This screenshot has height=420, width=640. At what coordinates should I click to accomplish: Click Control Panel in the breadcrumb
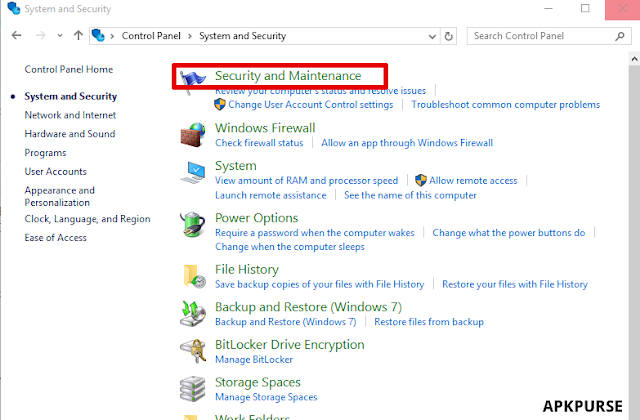click(x=151, y=36)
